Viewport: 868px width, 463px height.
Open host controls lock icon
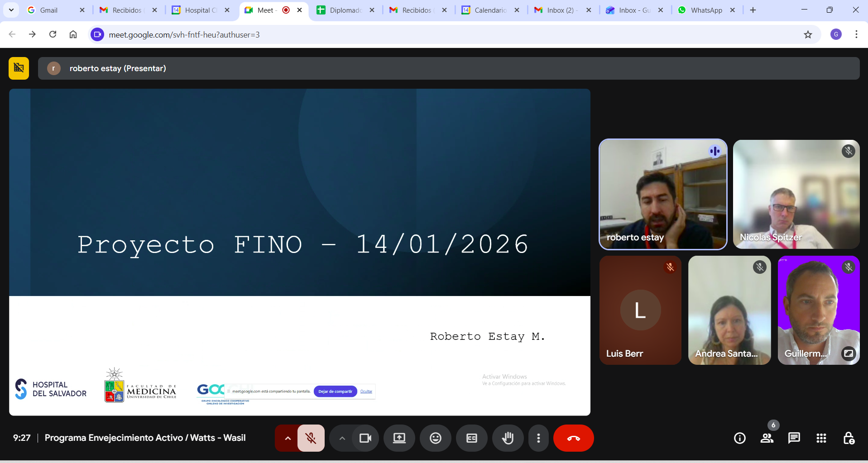(x=849, y=438)
